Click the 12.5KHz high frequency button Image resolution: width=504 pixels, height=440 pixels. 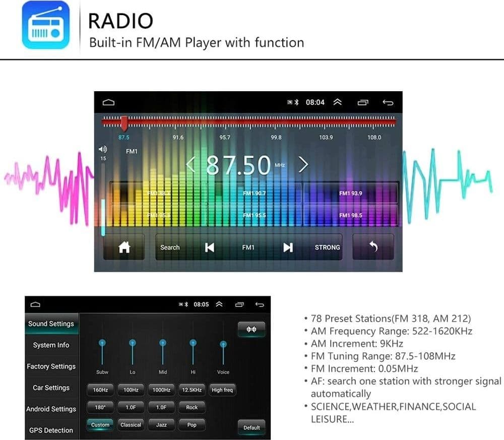click(x=192, y=390)
